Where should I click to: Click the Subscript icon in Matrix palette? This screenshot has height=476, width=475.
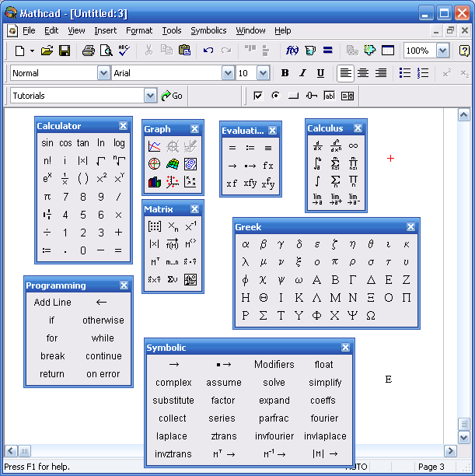point(173,226)
